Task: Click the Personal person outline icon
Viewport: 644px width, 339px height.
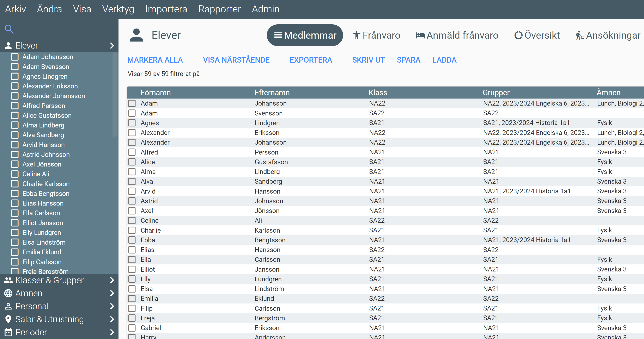Action: coord(8,306)
